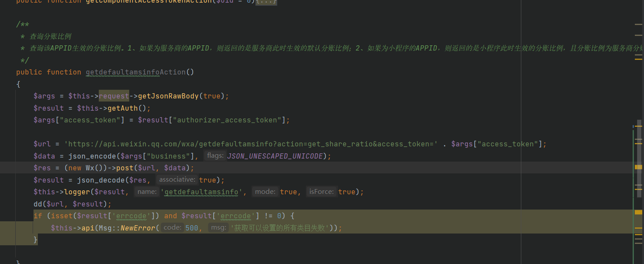Click the JSON_UNESCAPED_UNICODE constant
Viewport: 644px width, 264px height.
275,156
